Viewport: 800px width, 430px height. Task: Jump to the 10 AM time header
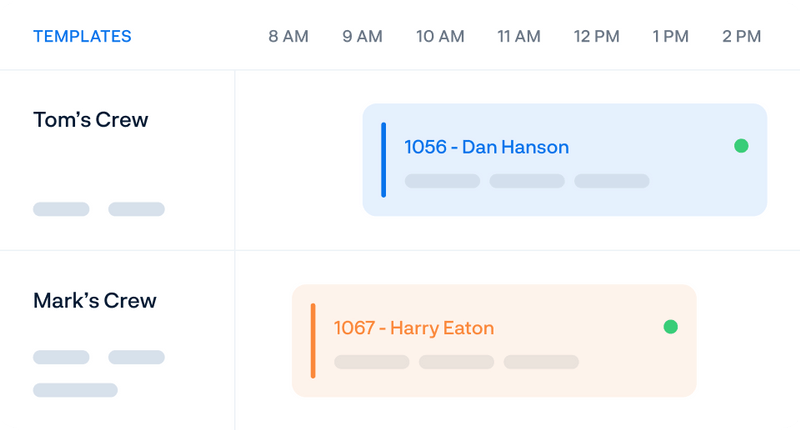coord(440,37)
